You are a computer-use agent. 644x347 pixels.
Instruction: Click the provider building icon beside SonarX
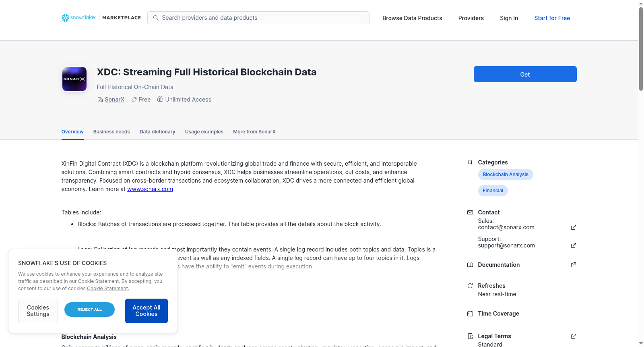(100, 100)
